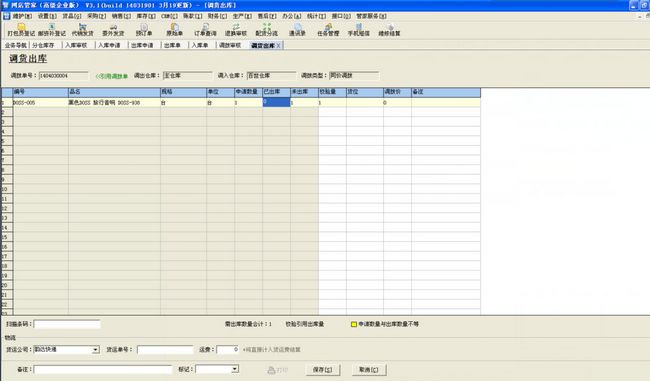Open the 管家服务 menu
Screen dimensions: 650x381
[x=371, y=16]
